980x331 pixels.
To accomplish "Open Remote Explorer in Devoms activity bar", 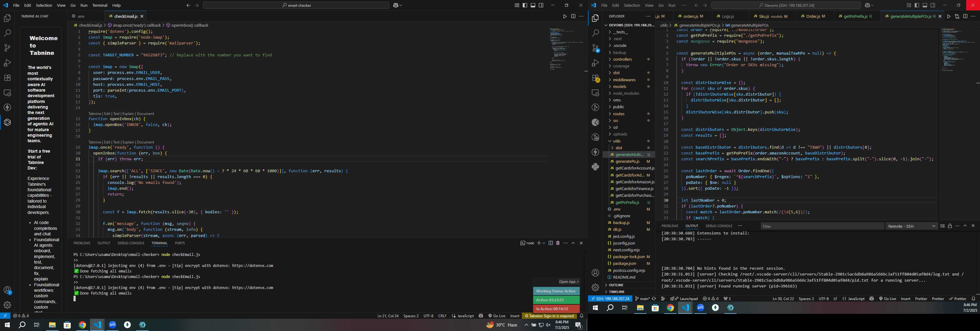I will coord(595,93).
